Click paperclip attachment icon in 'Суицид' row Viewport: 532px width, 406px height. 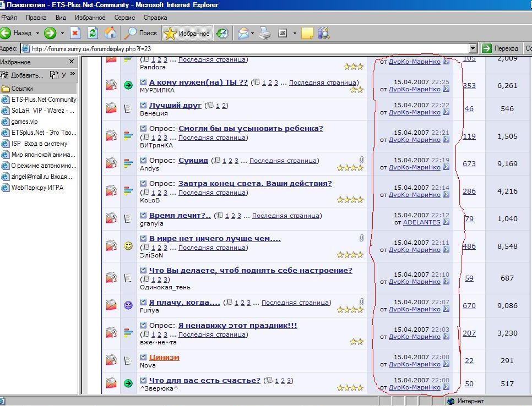click(361, 160)
